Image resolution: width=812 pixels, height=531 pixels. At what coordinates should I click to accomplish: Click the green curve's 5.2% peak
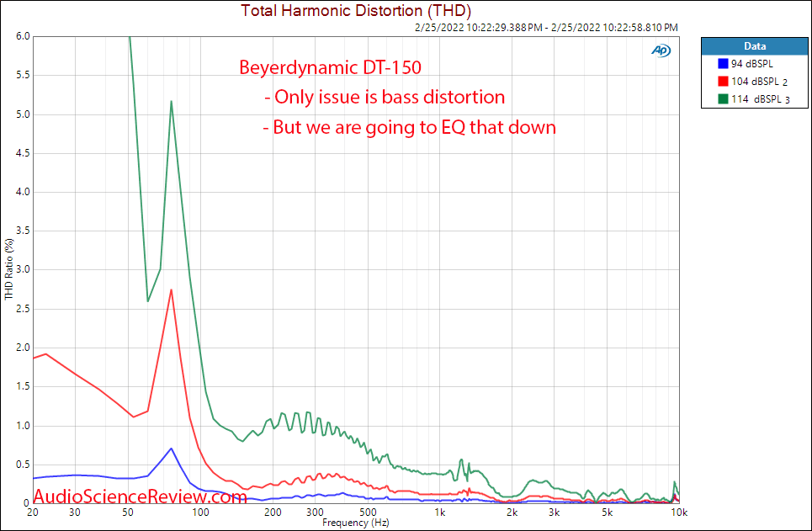pyautogui.click(x=172, y=101)
